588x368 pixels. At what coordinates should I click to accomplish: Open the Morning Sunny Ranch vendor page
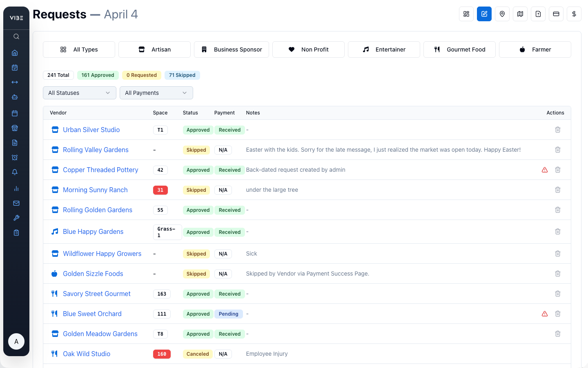click(95, 190)
